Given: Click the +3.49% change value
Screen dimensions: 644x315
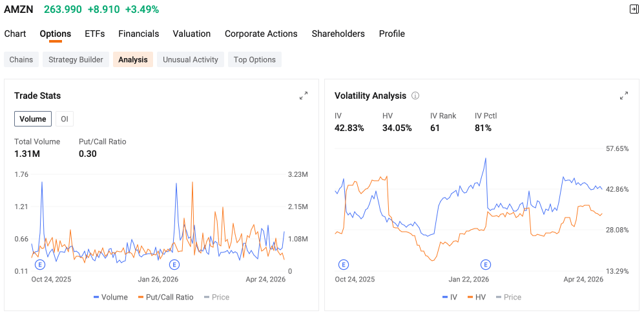Looking at the screenshot, I should pyautogui.click(x=142, y=9).
